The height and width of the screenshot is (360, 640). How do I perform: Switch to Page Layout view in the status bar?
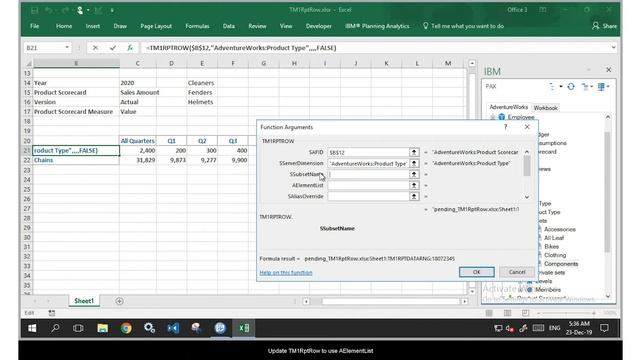coord(507,313)
